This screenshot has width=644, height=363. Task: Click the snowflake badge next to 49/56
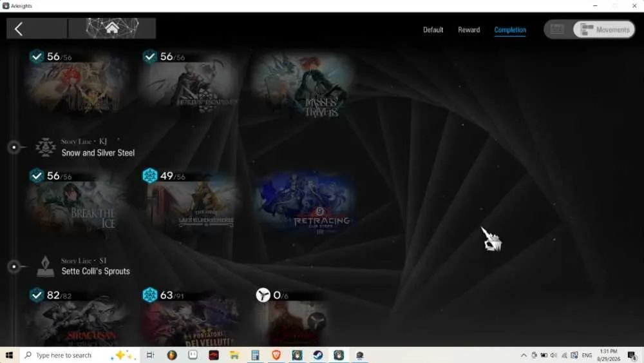(x=150, y=175)
